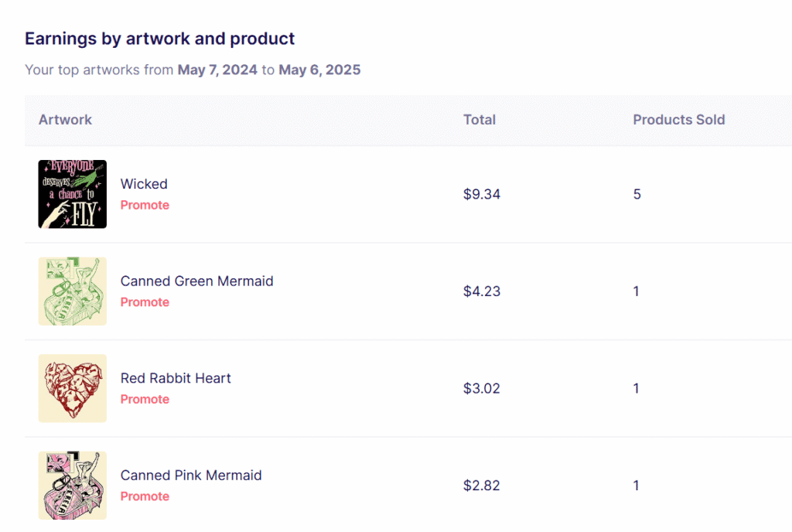The height and width of the screenshot is (532, 792).
Task: Promote the Canned Green Mermaid artwork
Action: click(x=145, y=302)
